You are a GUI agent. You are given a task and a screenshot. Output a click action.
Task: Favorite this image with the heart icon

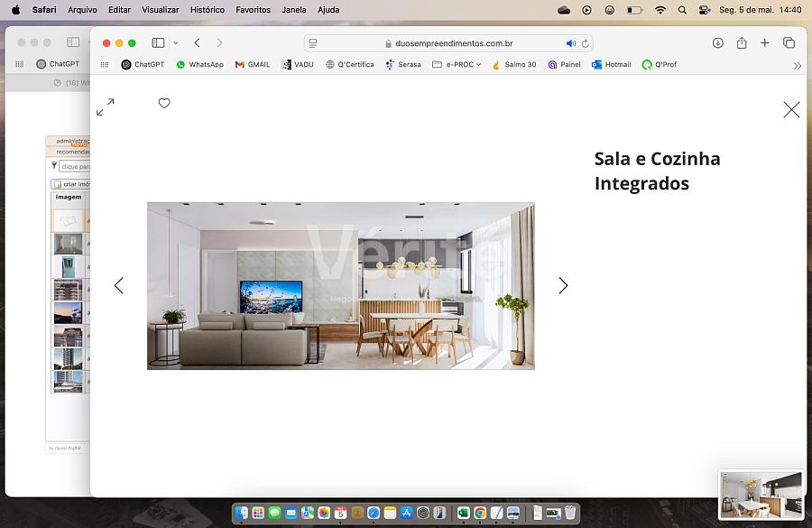pyautogui.click(x=164, y=104)
